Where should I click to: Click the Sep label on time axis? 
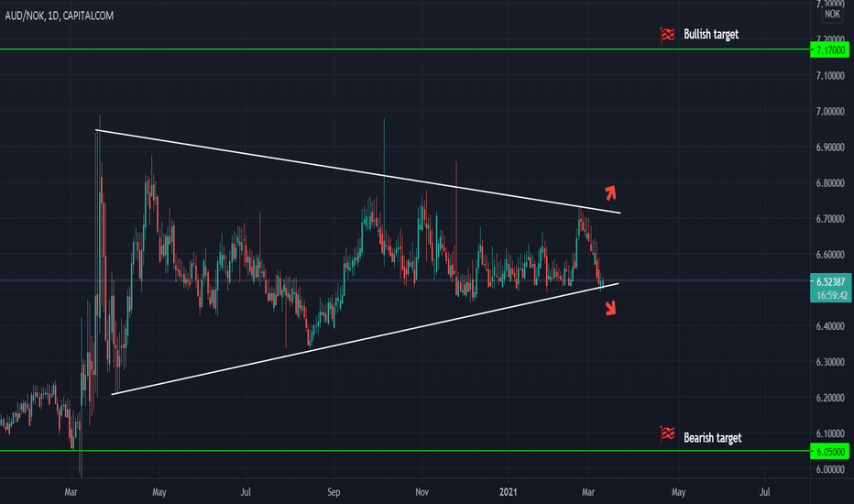coord(334,492)
